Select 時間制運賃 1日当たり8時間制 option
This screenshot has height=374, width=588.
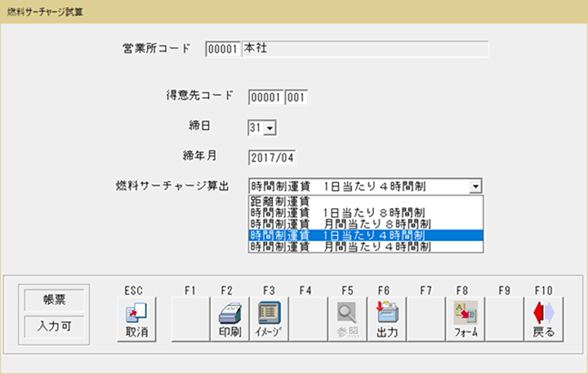coord(366,212)
